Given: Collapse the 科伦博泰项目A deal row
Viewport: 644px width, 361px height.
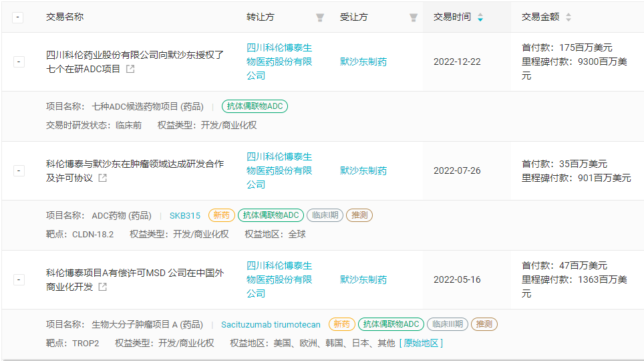Looking at the screenshot, I should pyautogui.click(x=19, y=279).
